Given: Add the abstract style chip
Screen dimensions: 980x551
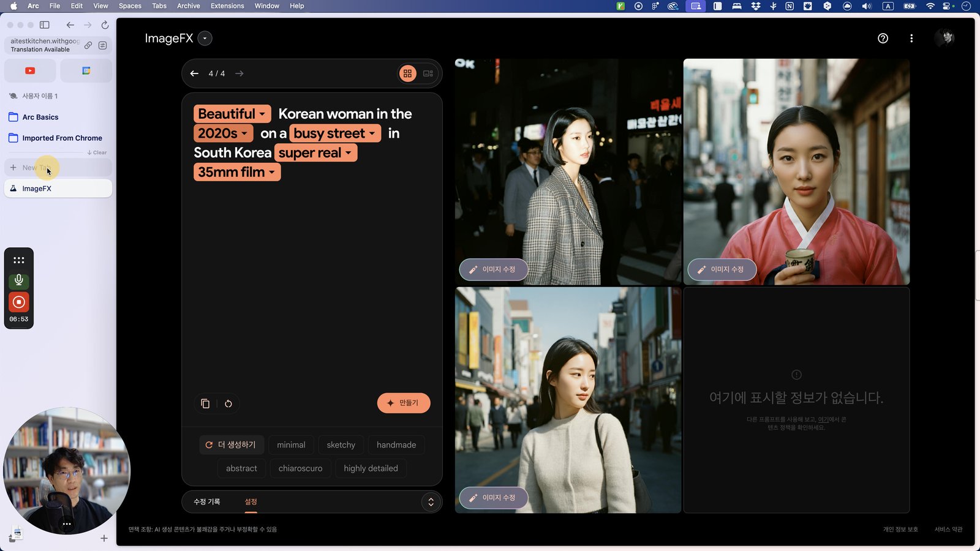Looking at the screenshot, I should pos(241,468).
